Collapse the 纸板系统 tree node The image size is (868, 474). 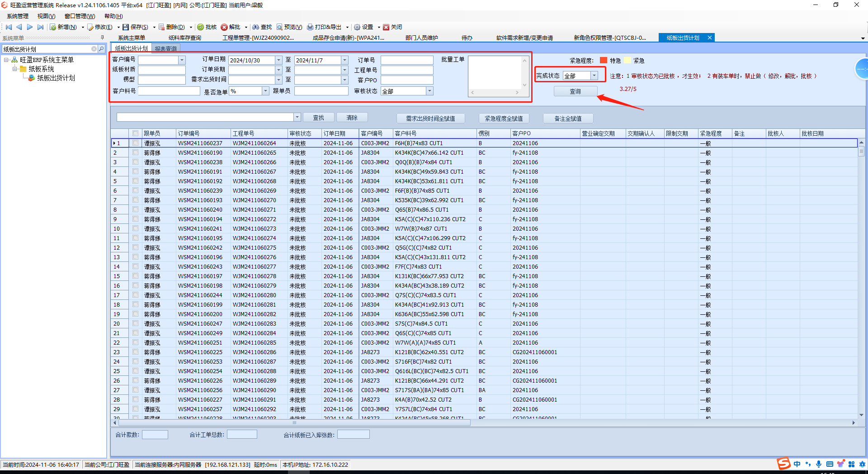click(15, 69)
